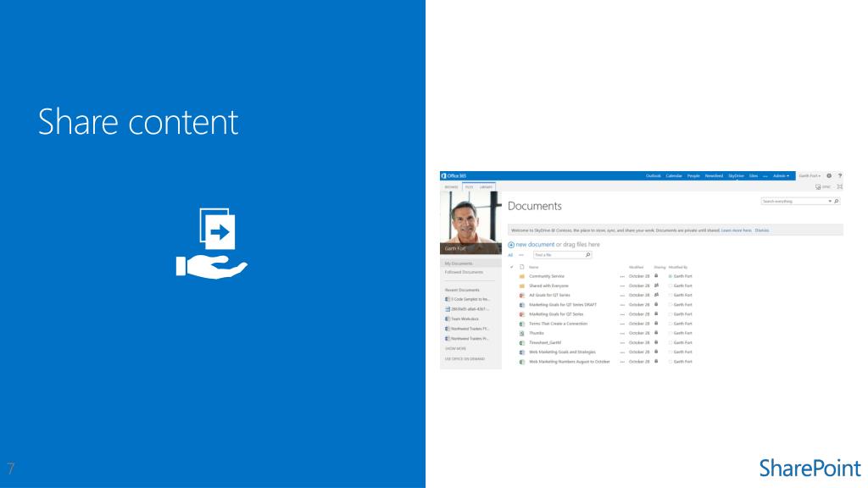The image size is (868, 488).
Task: Go to Newsfeed in top navigation
Action: click(714, 176)
